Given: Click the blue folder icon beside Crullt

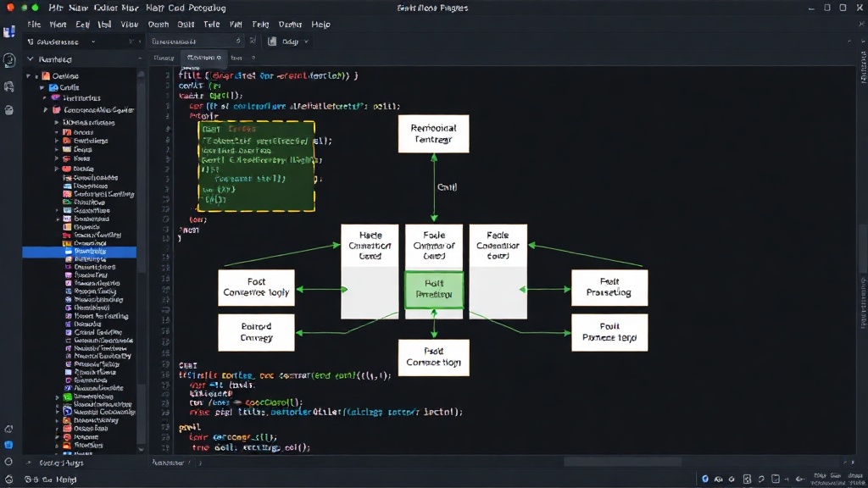Looking at the screenshot, I should [53, 87].
